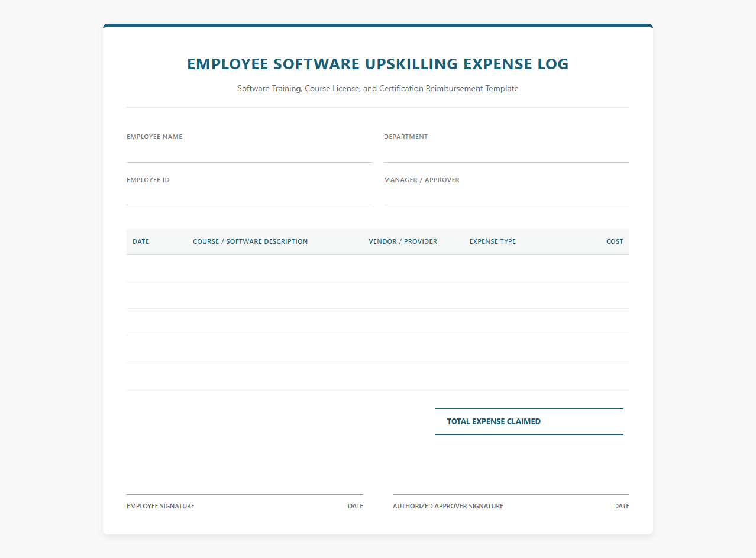This screenshot has height=558, width=756.
Task: Click the DATE label beside Employee Signature
Action: click(356, 506)
